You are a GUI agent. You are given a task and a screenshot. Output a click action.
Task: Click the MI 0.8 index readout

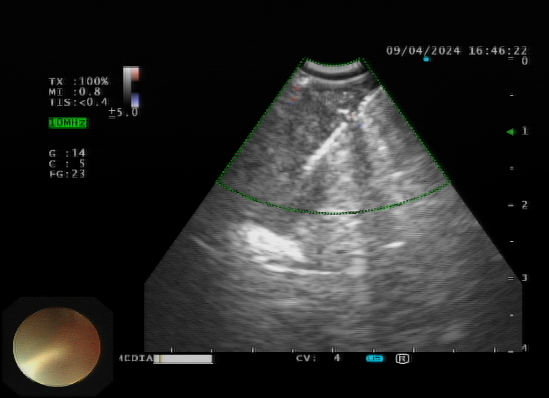75,92
